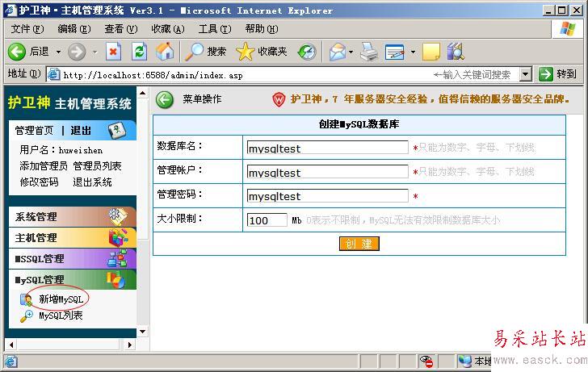Click the 转到 Go button
This screenshot has width=588, height=372.
[557, 74]
